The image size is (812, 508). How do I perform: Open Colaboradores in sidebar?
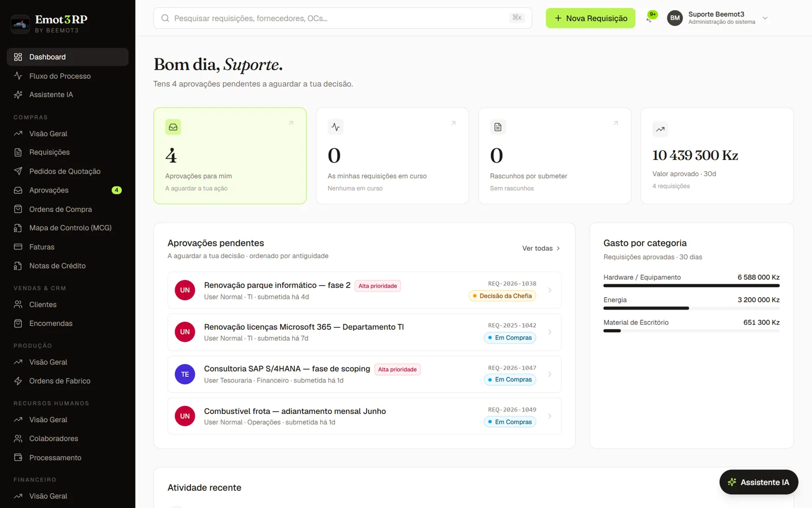tap(67, 438)
